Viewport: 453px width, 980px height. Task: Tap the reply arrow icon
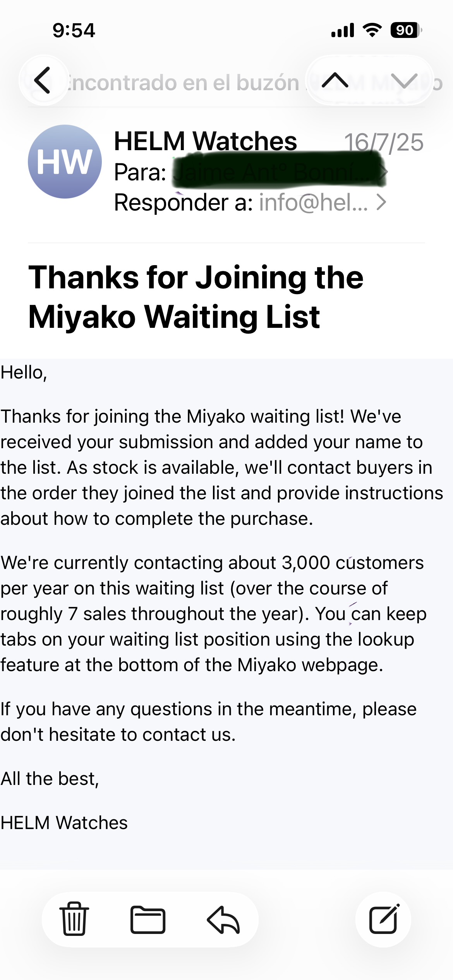pyautogui.click(x=223, y=919)
